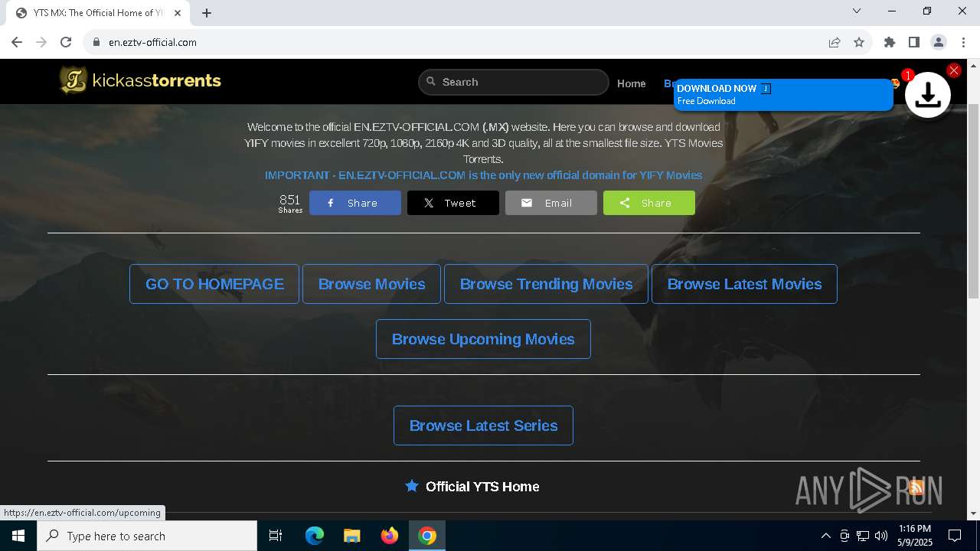Screen dimensions: 980x551
Task: Open Browse Latest Movies
Action: pyautogui.click(x=744, y=284)
